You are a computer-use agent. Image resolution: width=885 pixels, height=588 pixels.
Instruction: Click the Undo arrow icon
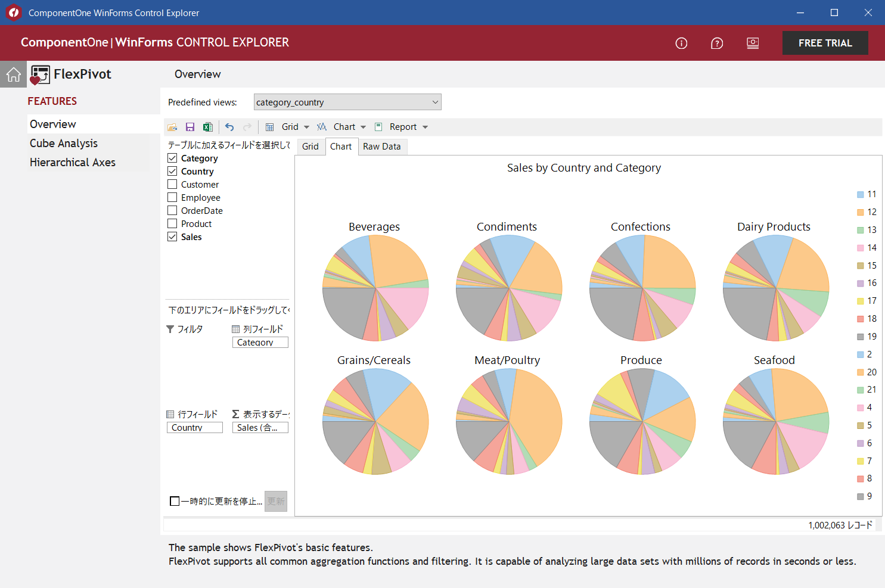(229, 127)
